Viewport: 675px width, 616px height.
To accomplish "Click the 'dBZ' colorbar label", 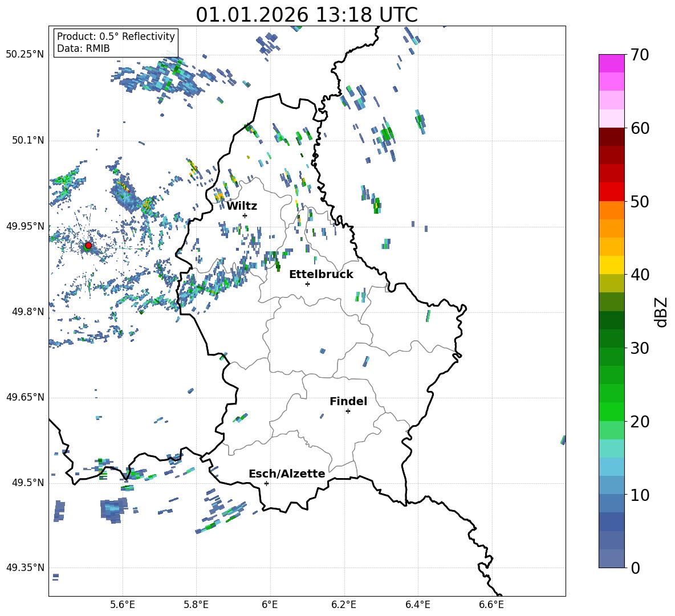I will (662, 312).
